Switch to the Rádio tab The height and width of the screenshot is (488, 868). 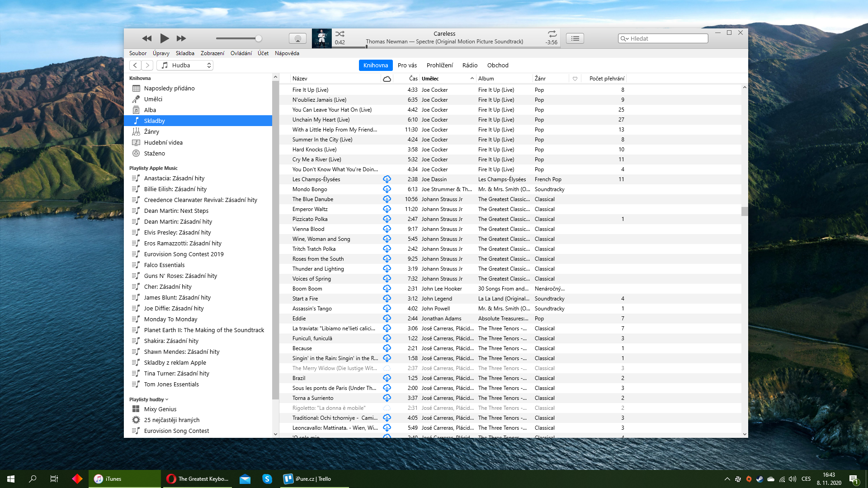click(x=470, y=65)
